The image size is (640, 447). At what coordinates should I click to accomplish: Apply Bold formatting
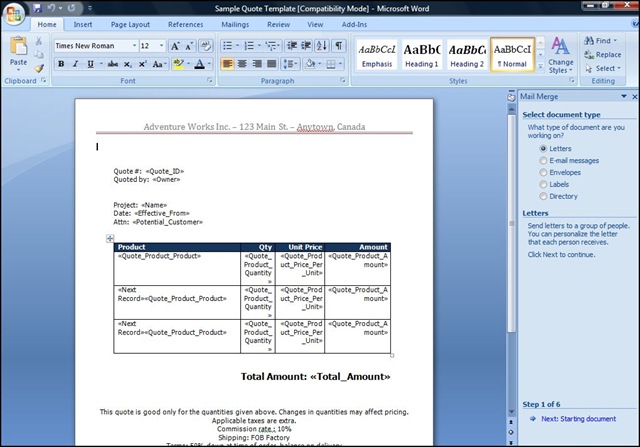61,64
